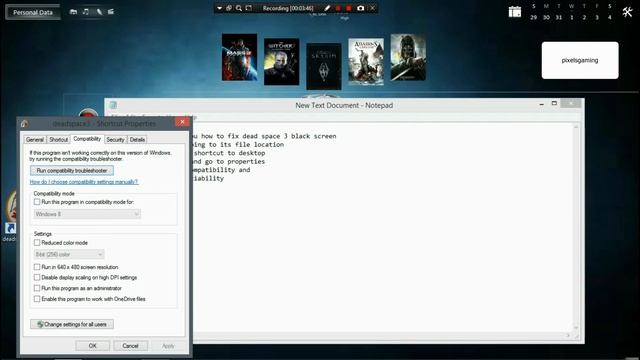Click the feather pen icon in top bar

pos(99,12)
